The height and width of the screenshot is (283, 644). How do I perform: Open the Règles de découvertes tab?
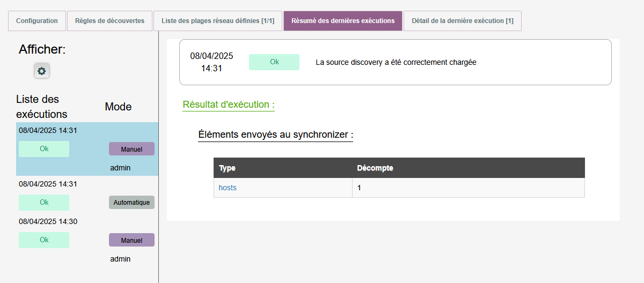tap(109, 21)
